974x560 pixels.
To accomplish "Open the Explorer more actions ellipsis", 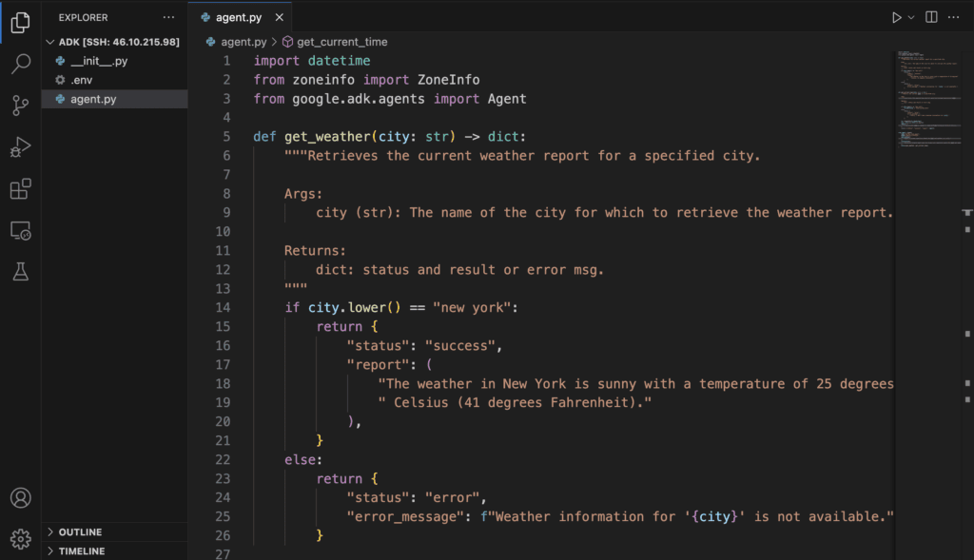I will 168,17.
